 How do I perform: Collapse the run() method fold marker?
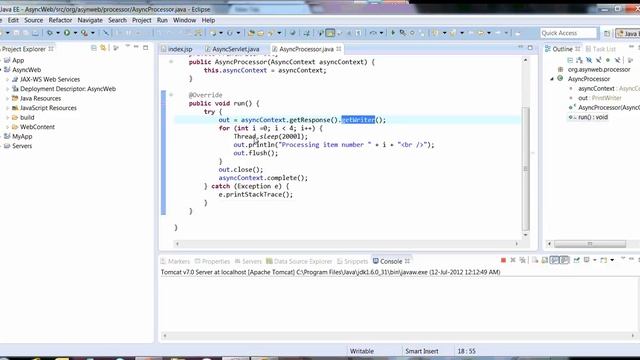tap(171, 95)
